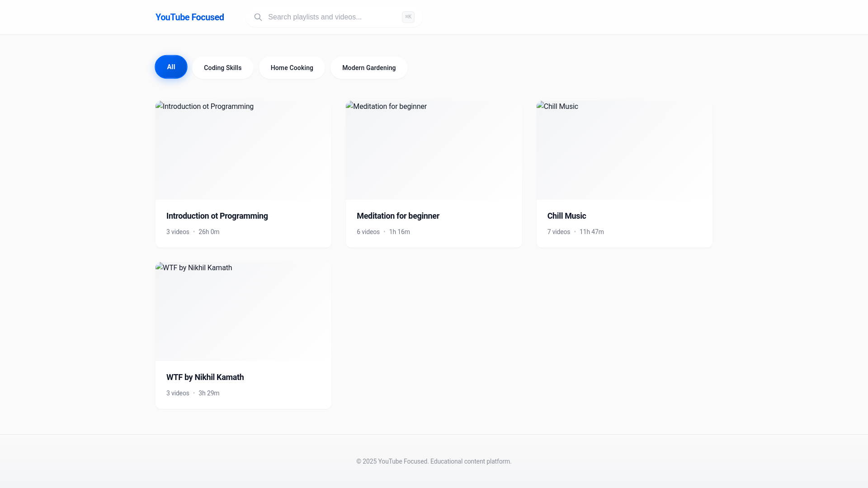The height and width of the screenshot is (488, 868).
Task: Click '3 videos' under Introduction ot Programming
Action: tap(178, 232)
